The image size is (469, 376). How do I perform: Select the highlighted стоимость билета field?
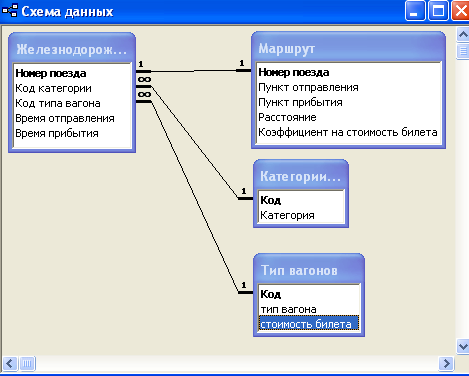point(309,324)
